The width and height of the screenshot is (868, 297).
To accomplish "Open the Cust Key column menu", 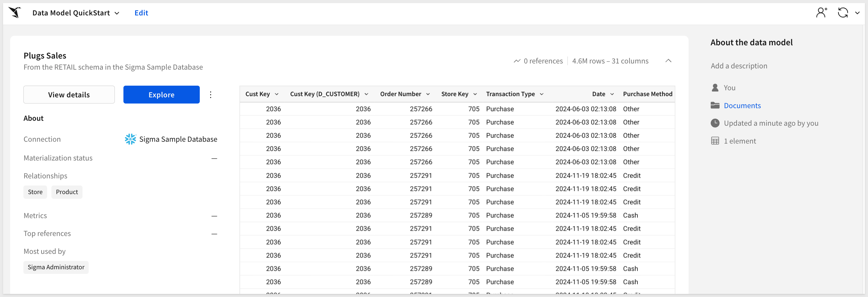I will 277,94.
